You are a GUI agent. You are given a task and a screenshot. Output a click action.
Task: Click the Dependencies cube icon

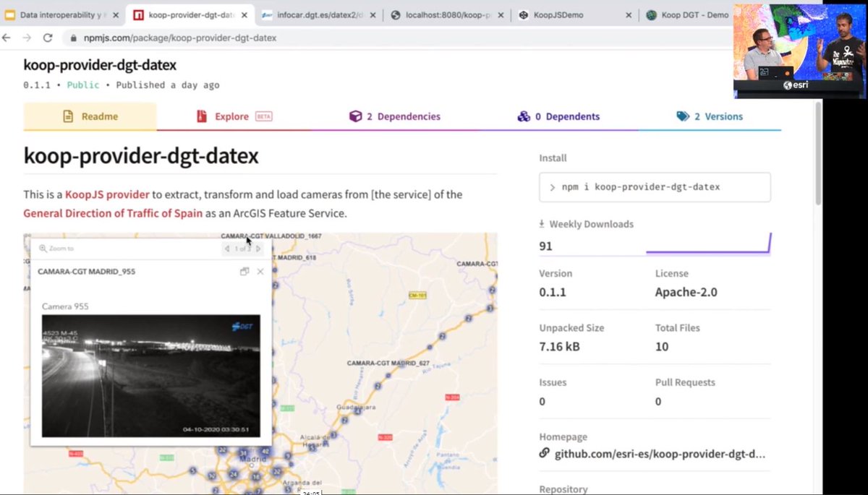(355, 116)
